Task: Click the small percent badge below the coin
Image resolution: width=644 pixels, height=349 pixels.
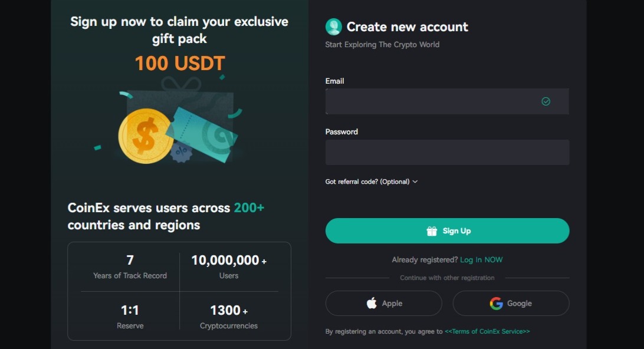Action: click(181, 152)
